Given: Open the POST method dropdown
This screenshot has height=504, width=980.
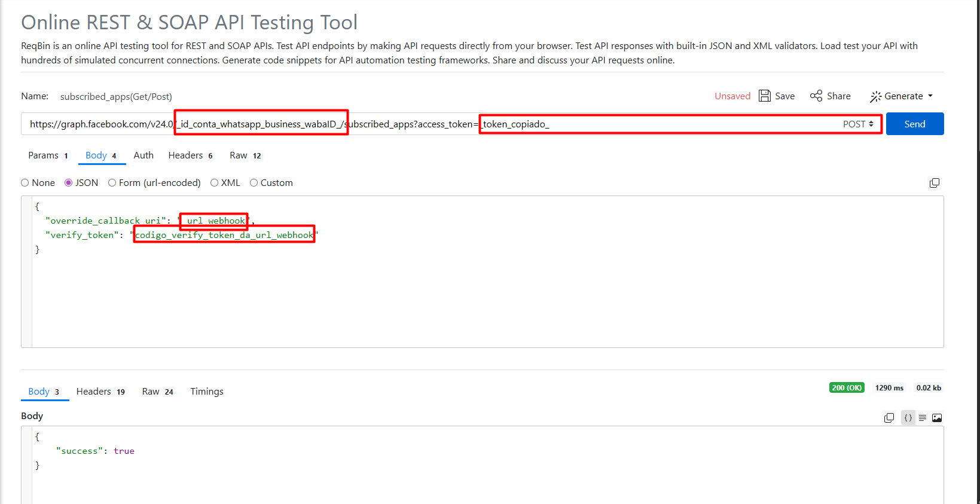Looking at the screenshot, I should click(858, 124).
